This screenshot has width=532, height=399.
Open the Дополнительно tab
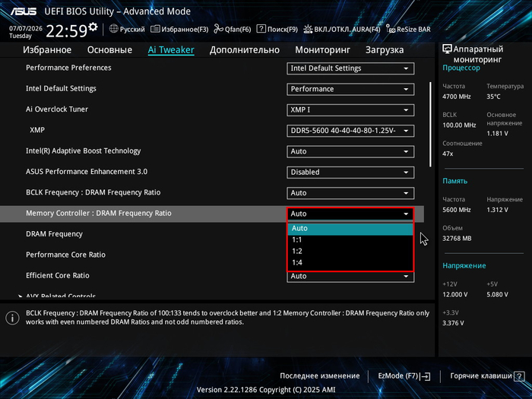(244, 50)
